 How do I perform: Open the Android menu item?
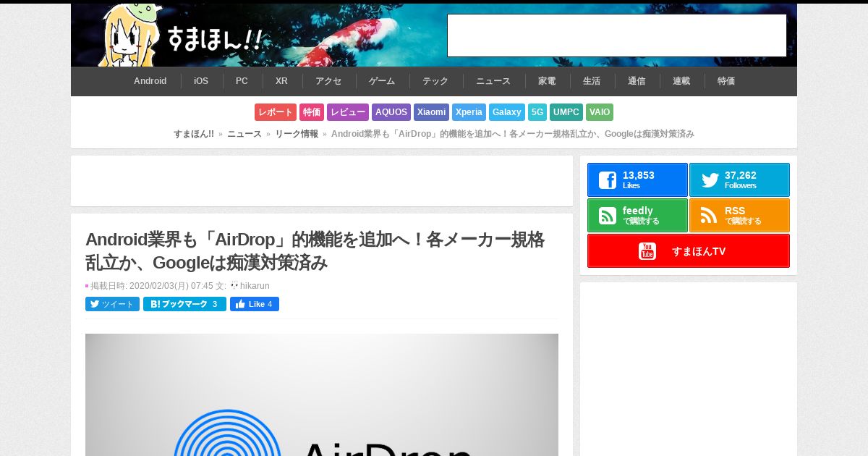[150, 81]
